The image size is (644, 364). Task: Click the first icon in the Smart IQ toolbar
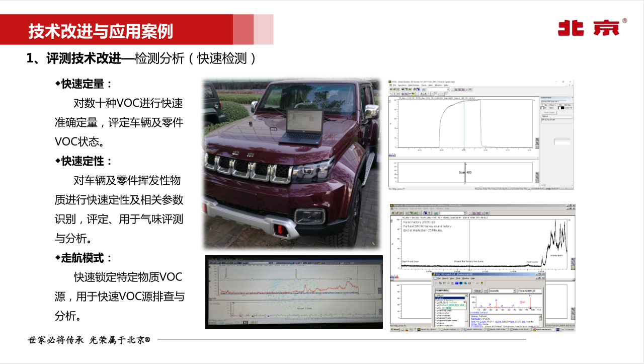(x=393, y=212)
